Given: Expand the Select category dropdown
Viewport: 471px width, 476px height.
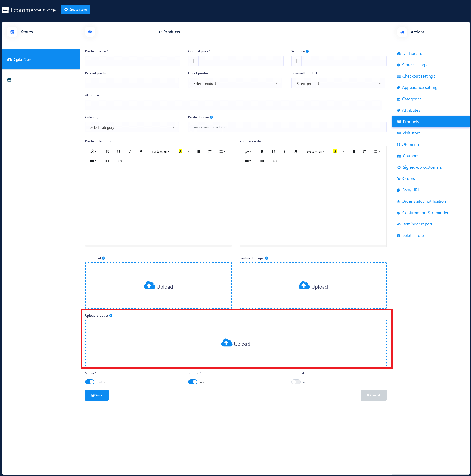Looking at the screenshot, I should (132, 127).
